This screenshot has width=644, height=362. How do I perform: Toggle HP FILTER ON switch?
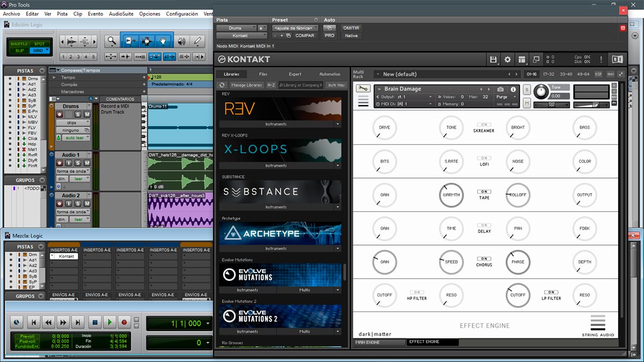[416, 292]
